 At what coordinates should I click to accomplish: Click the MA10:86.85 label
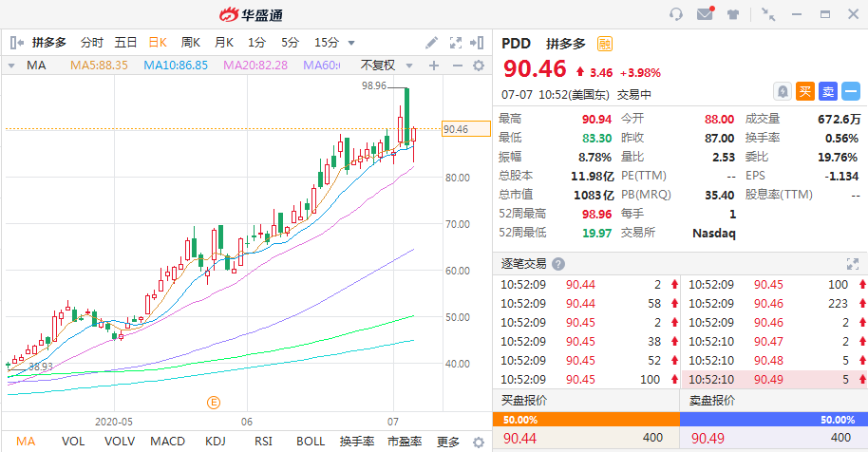pos(176,66)
